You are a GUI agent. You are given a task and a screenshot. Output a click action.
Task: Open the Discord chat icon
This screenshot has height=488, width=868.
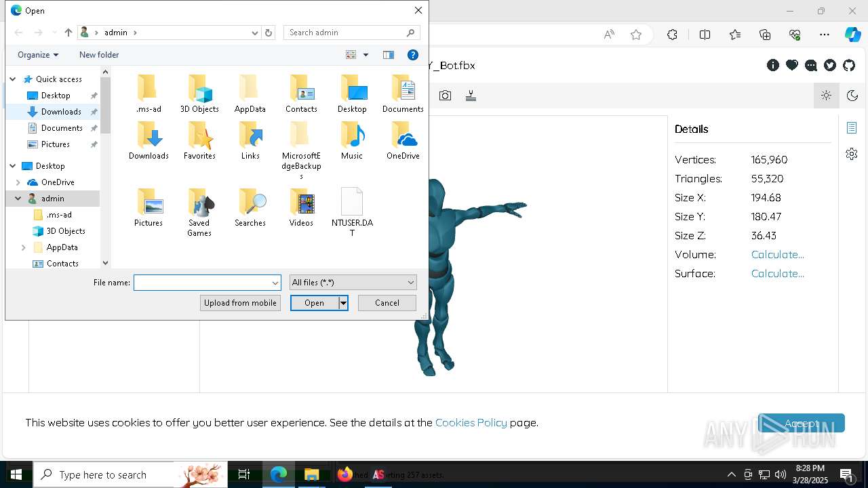tap(811, 65)
